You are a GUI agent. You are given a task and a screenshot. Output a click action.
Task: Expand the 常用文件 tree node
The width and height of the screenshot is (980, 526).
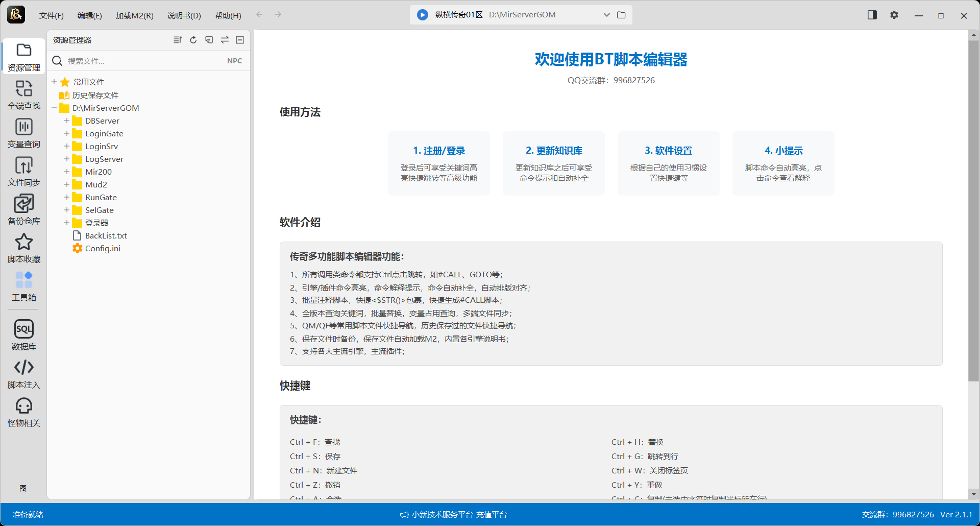pyautogui.click(x=54, y=82)
